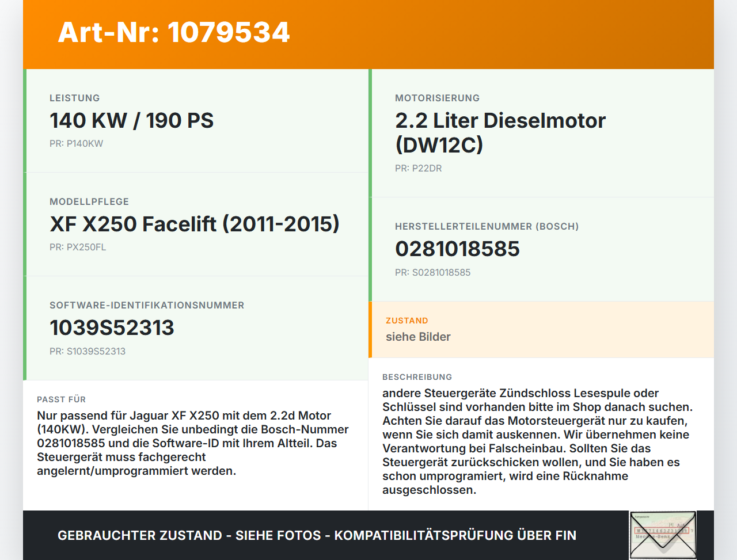This screenshot has width=737, height=560.
Task: Click the PR: PX250FL code
Action: pyautogui.click(x=78, y=247)
